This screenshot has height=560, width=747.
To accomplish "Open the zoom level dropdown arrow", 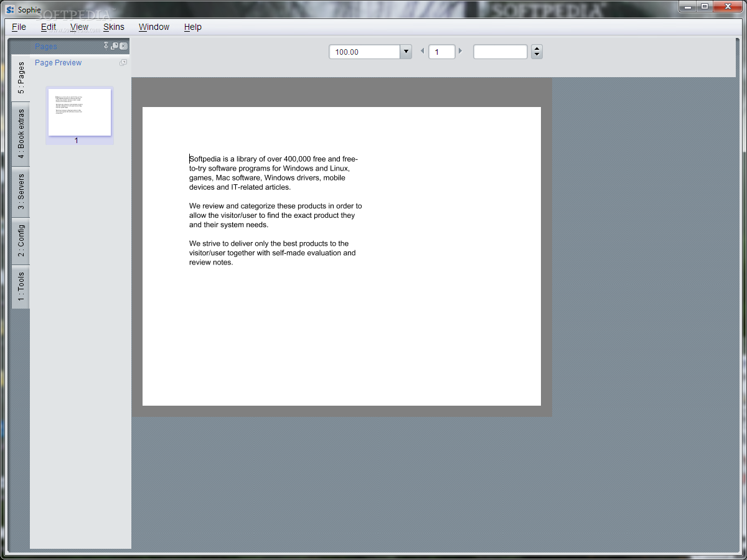I will click(406, 52).
